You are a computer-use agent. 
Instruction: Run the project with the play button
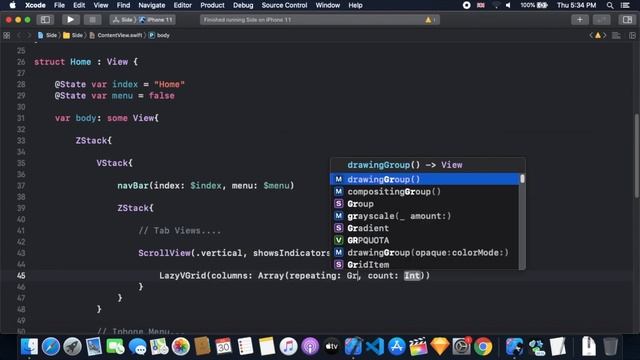click(x=70, y=20)
